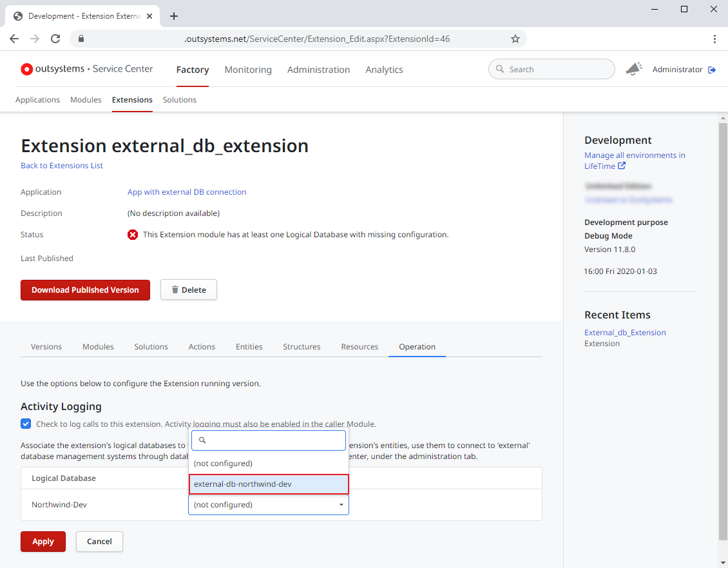Click the bookmark star in the address bar
This screenshot has height=568, width=728.
515,38
